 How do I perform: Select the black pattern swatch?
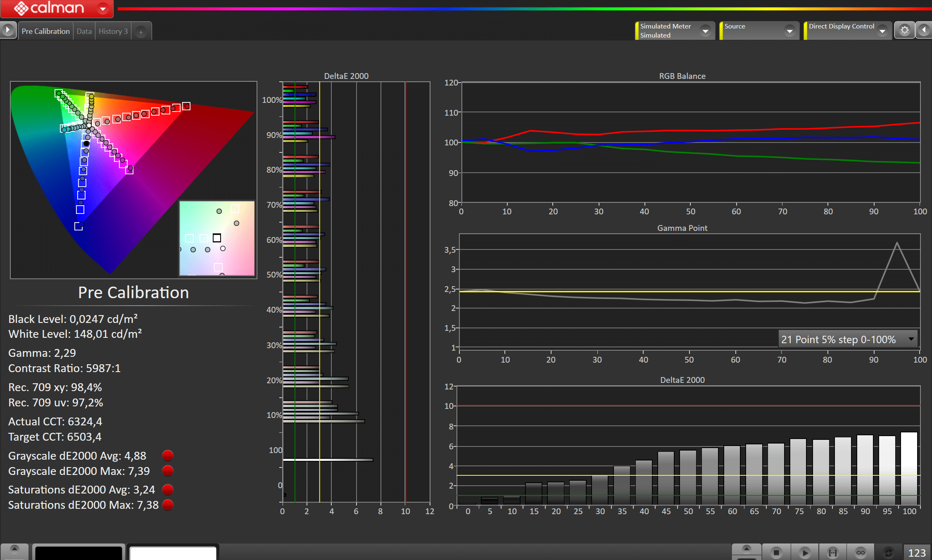point(78,553)
